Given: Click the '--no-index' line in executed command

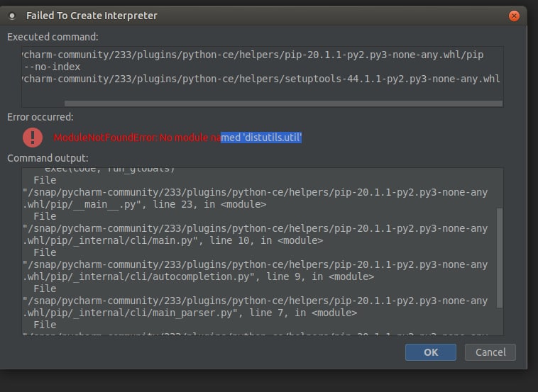Looking at the screenshot, I should [52, 67].
